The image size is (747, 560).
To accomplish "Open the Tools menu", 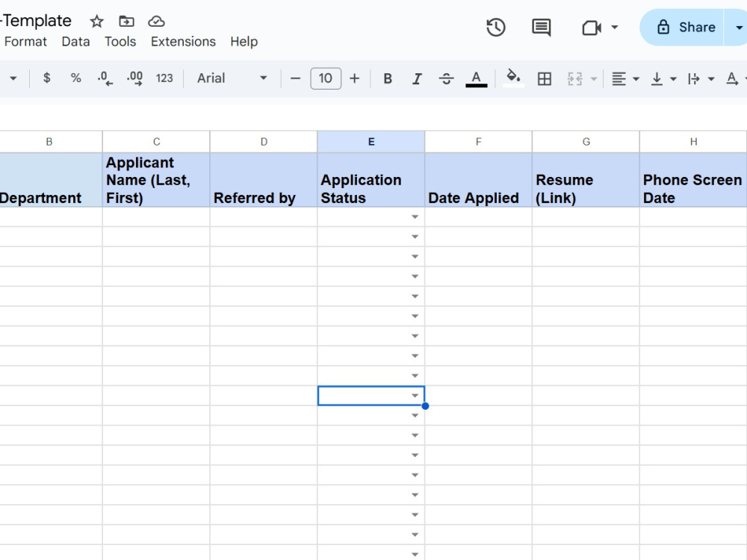I will [x=120, y=42].
